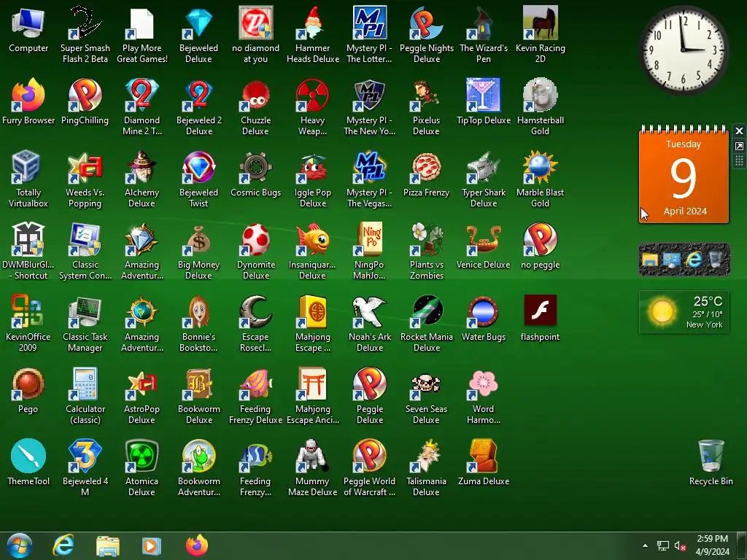Click the taskbar clock showing 2:59 PM
Image resolution: width=747 pixels, height=560 pixels.
coord(712,545)
